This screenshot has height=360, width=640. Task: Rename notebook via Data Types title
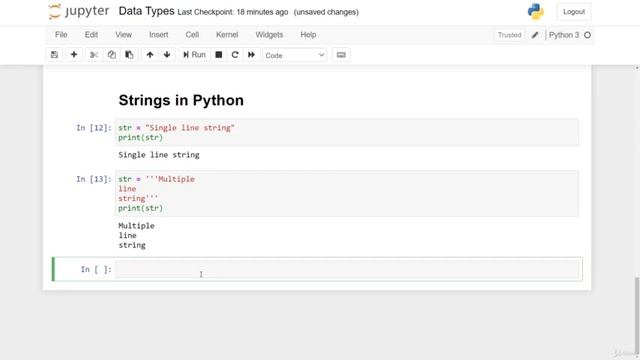146,11
